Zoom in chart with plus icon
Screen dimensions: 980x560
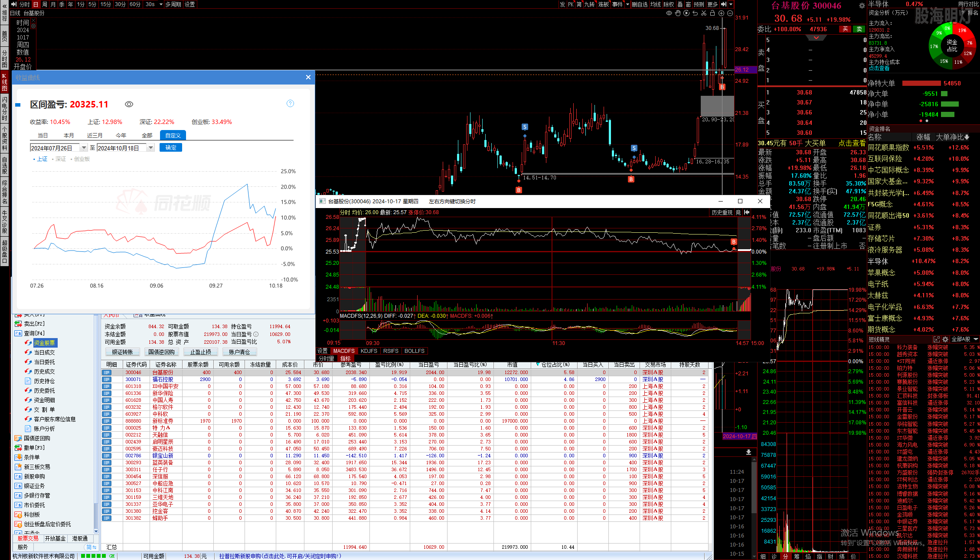pyautogui.click(x=721, y=13)
